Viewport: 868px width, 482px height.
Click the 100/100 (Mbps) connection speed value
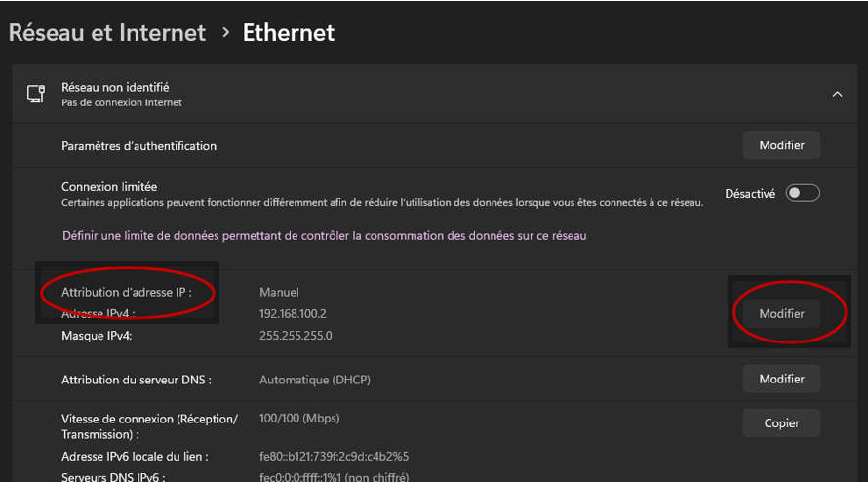(297, 419)
